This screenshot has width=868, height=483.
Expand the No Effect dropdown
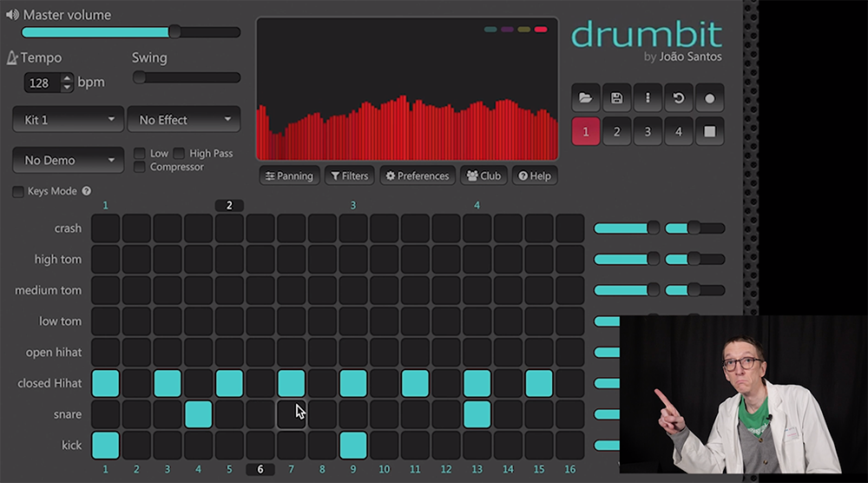(184, 120)
